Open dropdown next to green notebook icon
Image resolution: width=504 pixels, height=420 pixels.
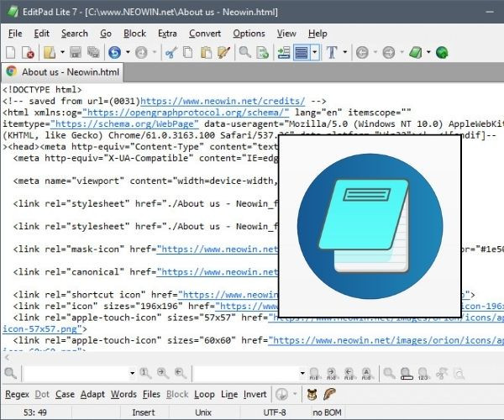[x=428, y=52]
